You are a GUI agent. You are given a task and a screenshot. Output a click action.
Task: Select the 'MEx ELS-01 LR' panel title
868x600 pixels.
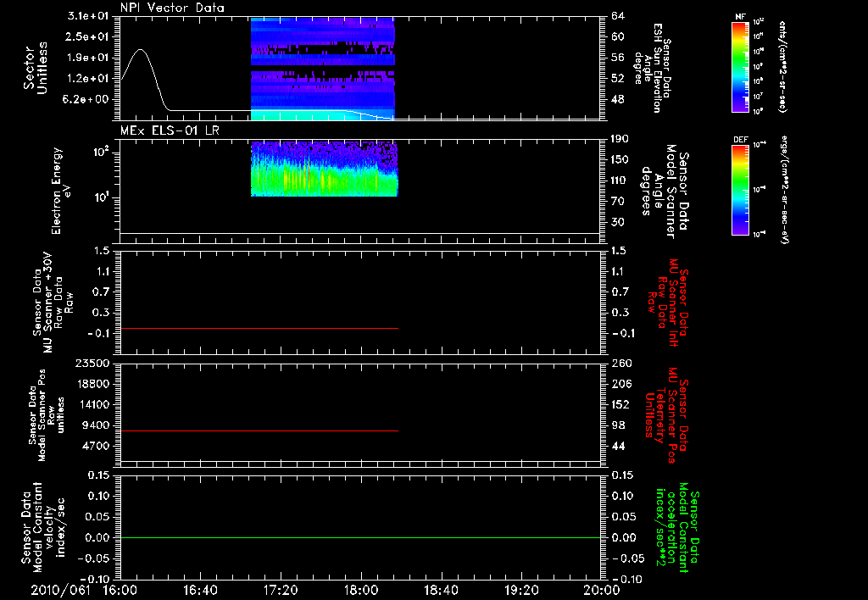[170, 131]
